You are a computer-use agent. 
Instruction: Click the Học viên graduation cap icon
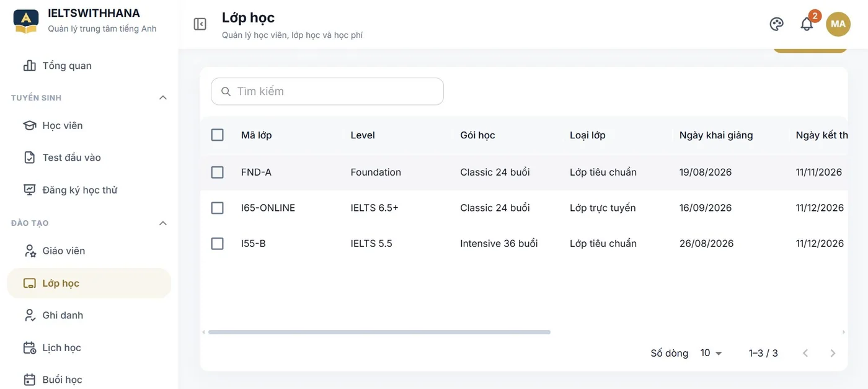point(29,125)
